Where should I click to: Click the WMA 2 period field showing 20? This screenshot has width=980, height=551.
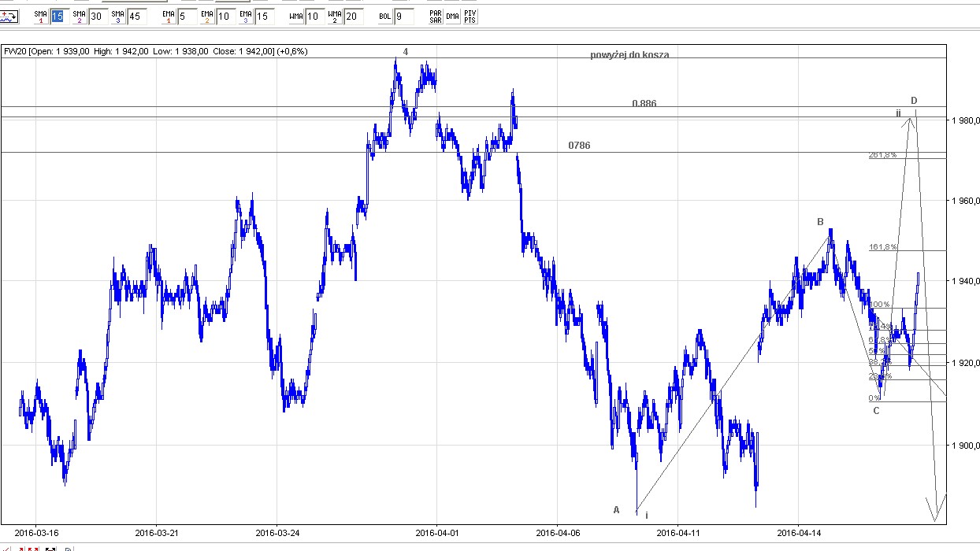[353, 17]
